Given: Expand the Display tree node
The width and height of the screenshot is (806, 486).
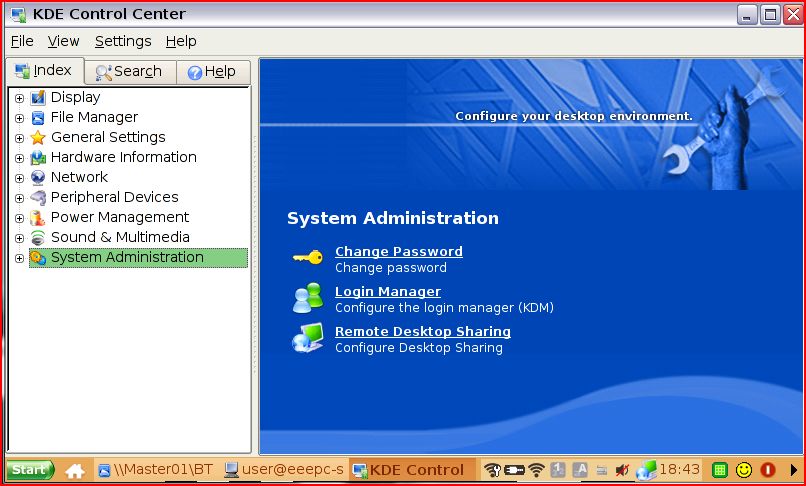Looking at the screenshot, I should [19, 98].
